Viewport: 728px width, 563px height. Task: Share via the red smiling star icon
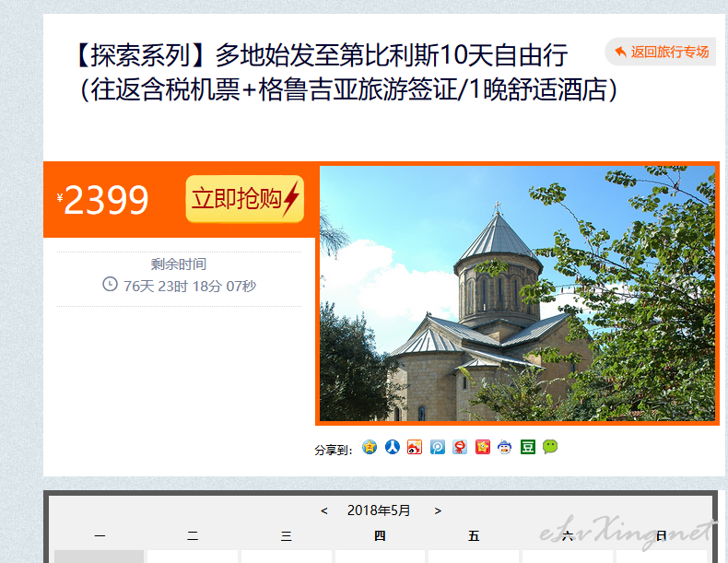pos(482,447)
